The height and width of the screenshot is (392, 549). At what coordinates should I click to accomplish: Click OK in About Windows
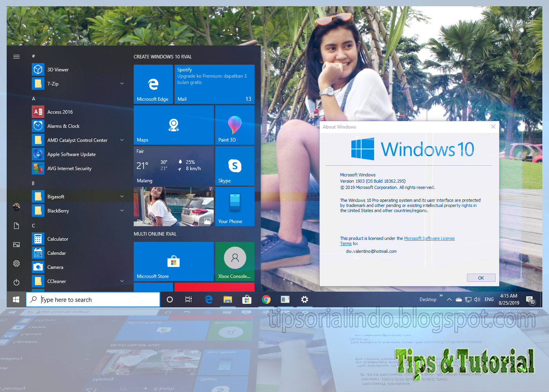click(481, 278)
